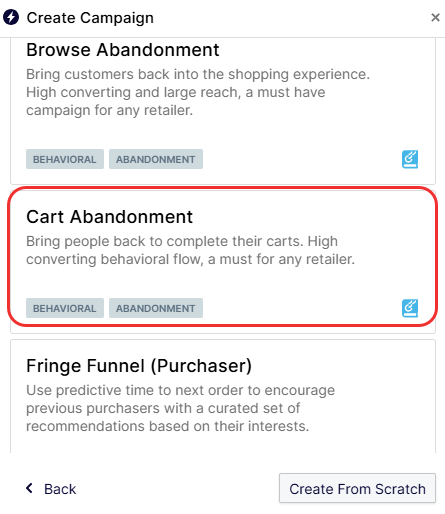Select the Browse Abandonment card area

[x=223, y=111]
